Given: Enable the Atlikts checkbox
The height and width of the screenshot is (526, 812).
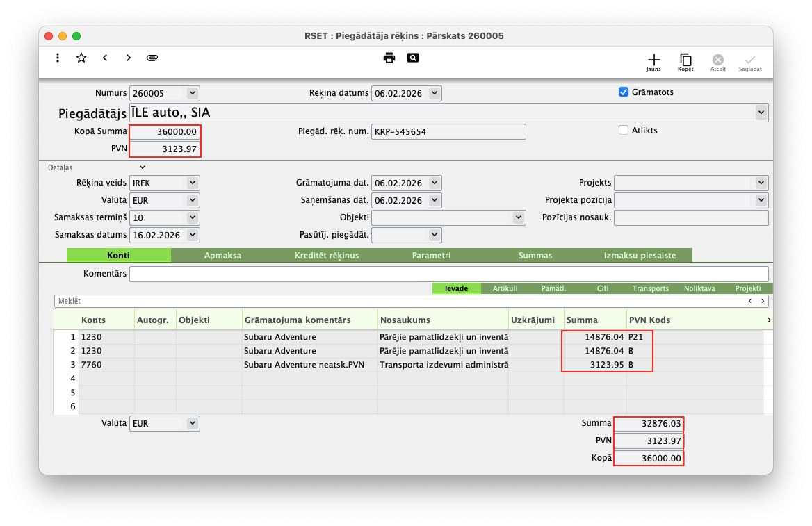Looking at the screenshot, I should point(624,130).
